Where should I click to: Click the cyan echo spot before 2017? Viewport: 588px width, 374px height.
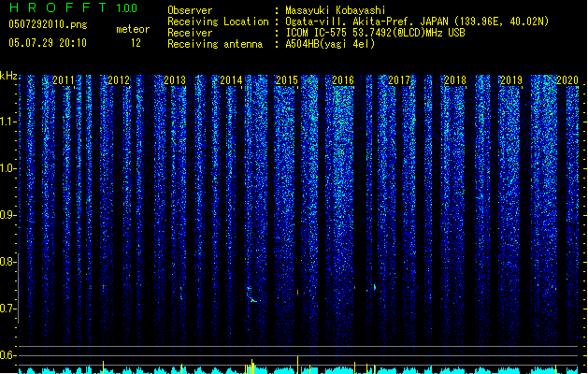tap(374, 287)
